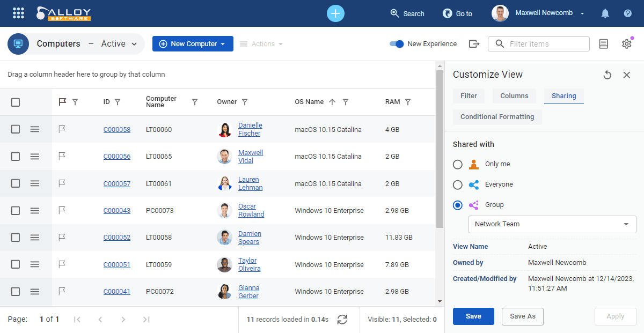Click the round plus create button
This screenshot has height=333, width=644.
coord(335,13)
